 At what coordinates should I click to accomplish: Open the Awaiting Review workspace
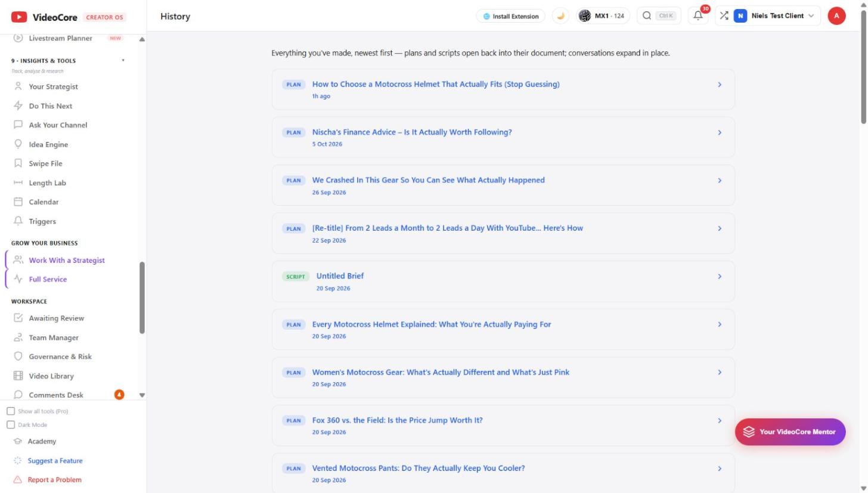(56, 318)
